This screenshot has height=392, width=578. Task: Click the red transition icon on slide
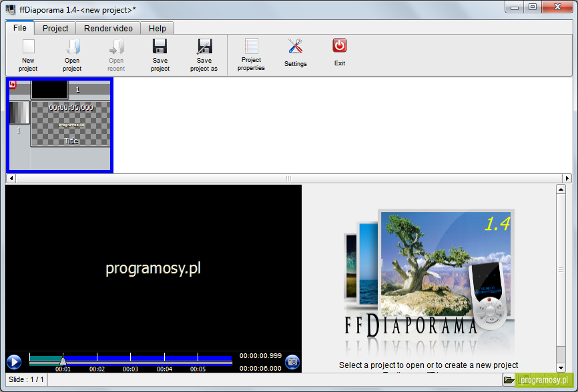13,85
